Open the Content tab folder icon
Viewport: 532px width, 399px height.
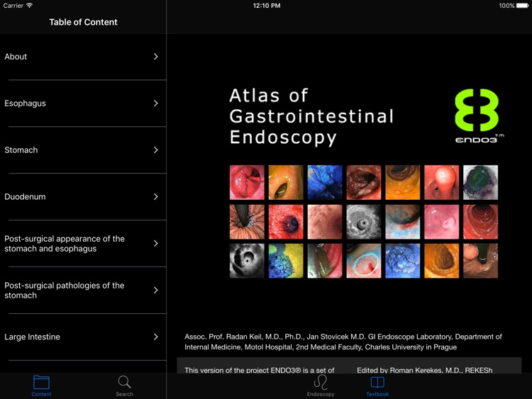[41, 383]
